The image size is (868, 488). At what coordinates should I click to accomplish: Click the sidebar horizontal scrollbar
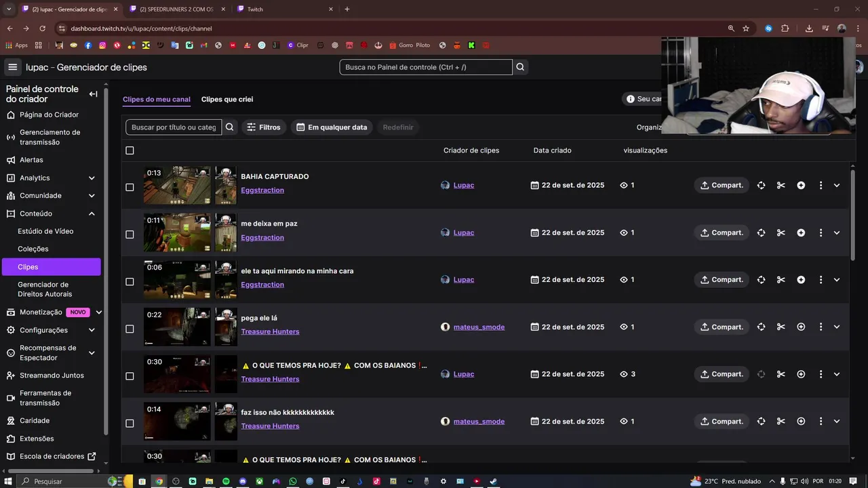click(x=50, y=471)
